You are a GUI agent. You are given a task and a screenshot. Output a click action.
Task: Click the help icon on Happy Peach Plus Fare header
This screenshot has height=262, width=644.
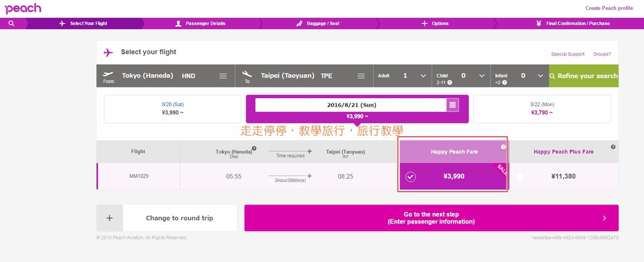(613, 147)
